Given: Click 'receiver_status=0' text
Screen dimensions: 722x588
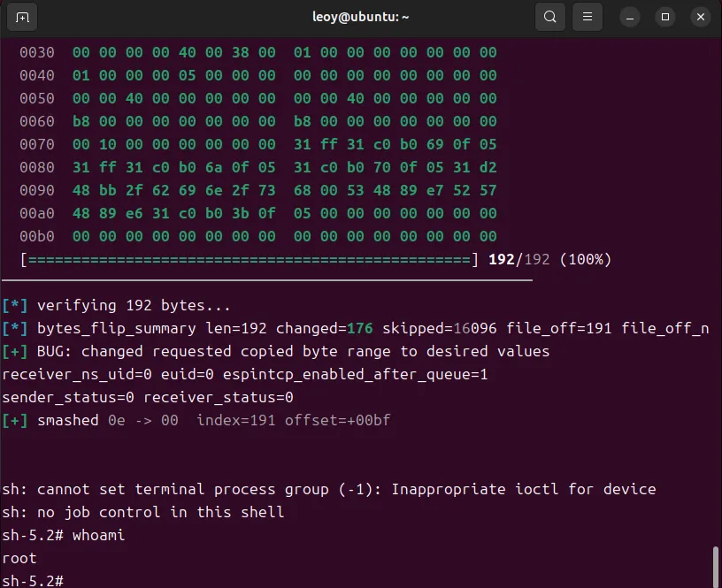Looking at the screenshot, I should click(x=219, y=398).
